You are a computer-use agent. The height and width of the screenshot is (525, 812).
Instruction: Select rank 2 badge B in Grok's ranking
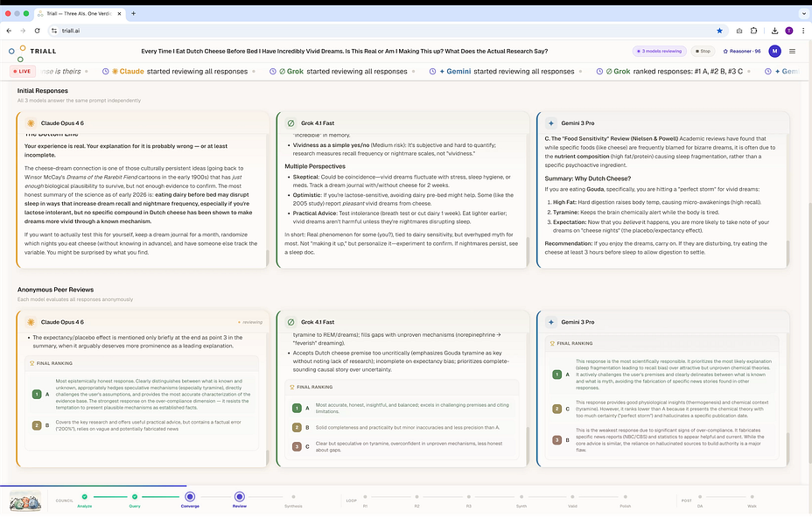pos(297,427)
